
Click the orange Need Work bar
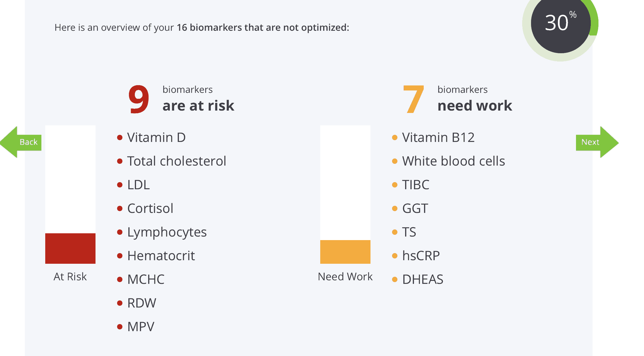[x=345, y=252]
